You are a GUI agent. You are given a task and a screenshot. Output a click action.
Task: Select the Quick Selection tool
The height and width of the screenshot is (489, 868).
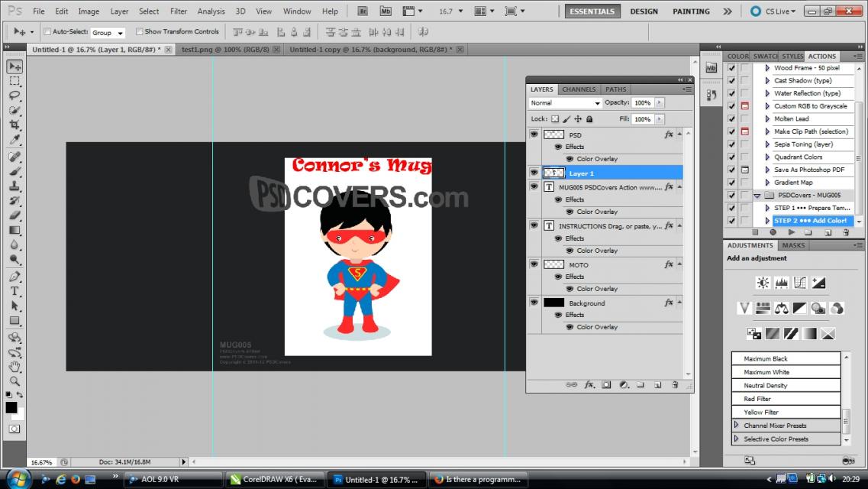pos(15,110)
